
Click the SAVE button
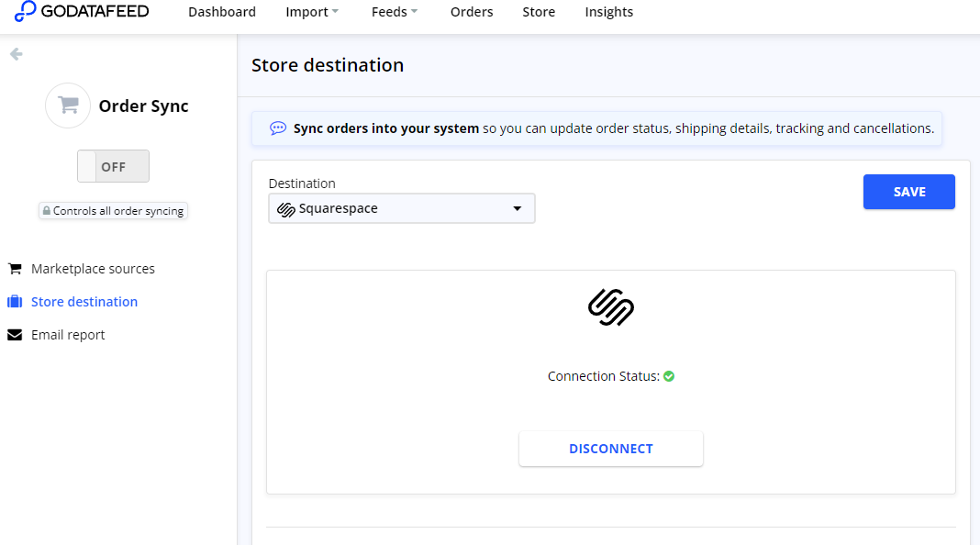pos(908,192)
